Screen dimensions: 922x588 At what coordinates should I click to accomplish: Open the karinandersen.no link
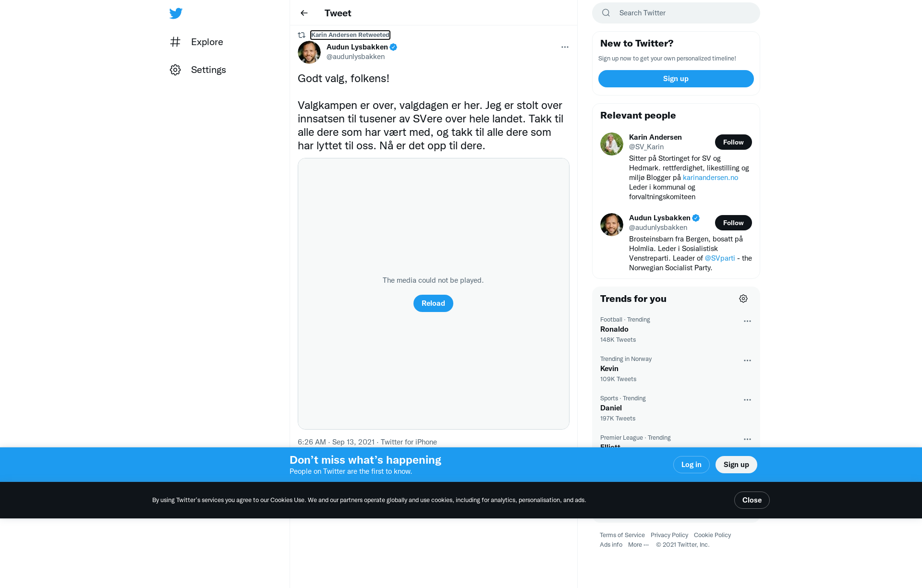pyautogui.click(x=710, y=178)
